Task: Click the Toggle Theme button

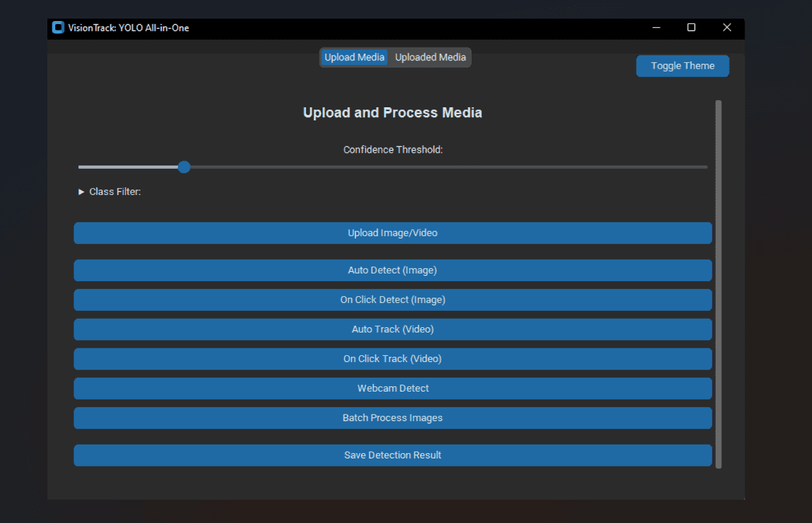Action: (x=682, y=66)
